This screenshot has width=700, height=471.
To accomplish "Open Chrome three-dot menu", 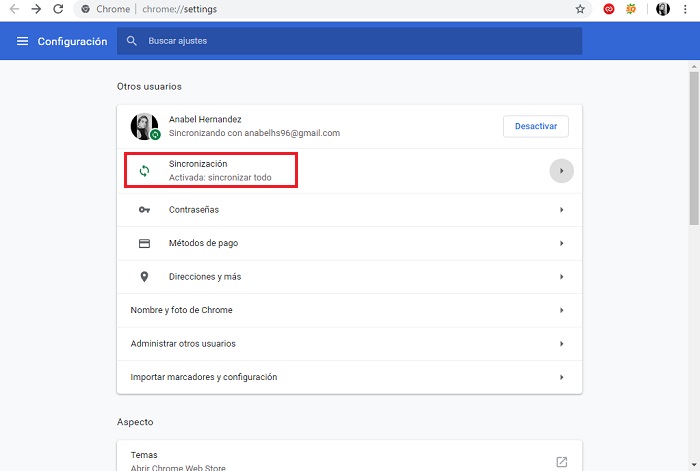I will pyautogui.click(x=685, y=9).
